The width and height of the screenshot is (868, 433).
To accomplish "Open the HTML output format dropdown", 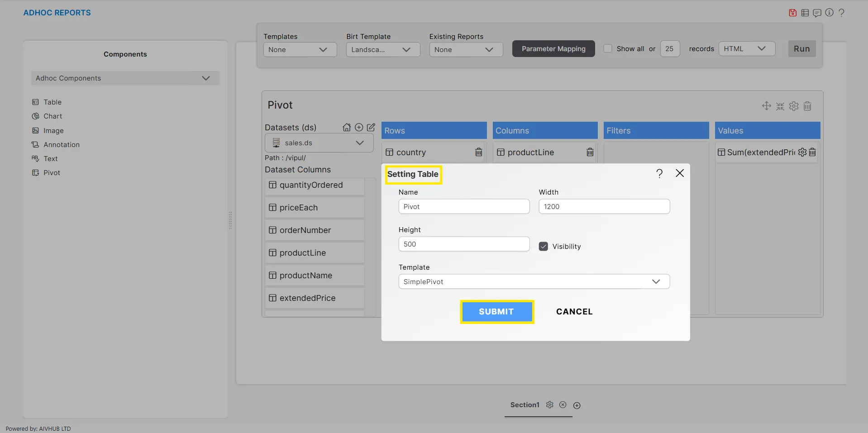I will click(x=746, y=49).
